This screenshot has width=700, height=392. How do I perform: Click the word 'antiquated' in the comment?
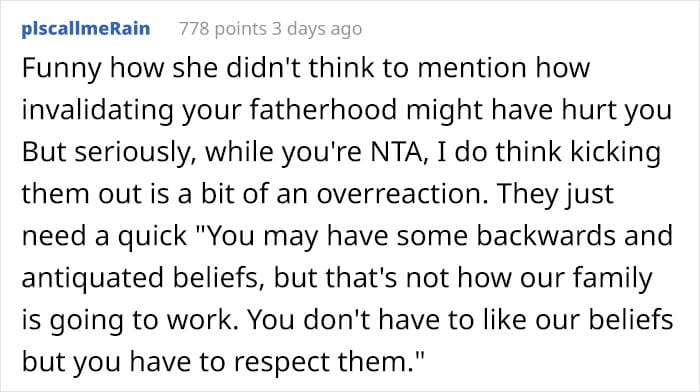tap(92, 279)
